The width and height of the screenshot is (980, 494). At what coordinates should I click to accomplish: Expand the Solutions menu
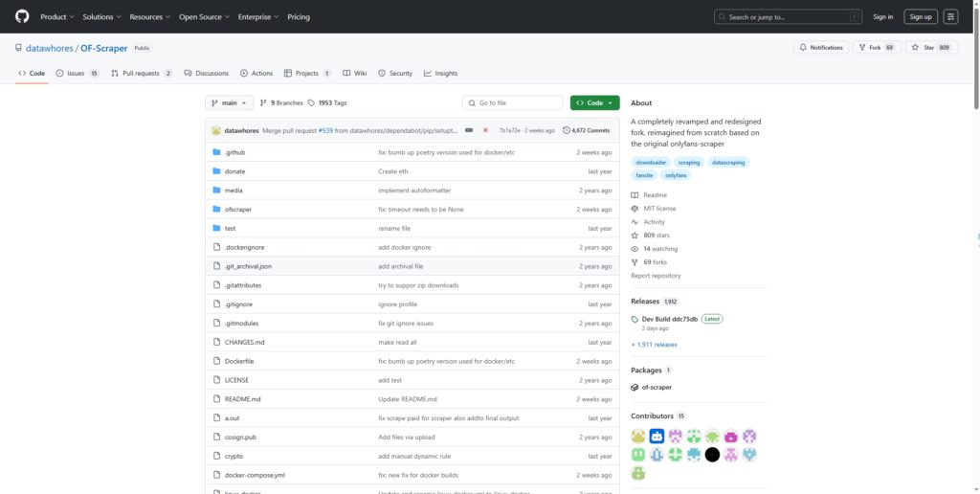101,17
